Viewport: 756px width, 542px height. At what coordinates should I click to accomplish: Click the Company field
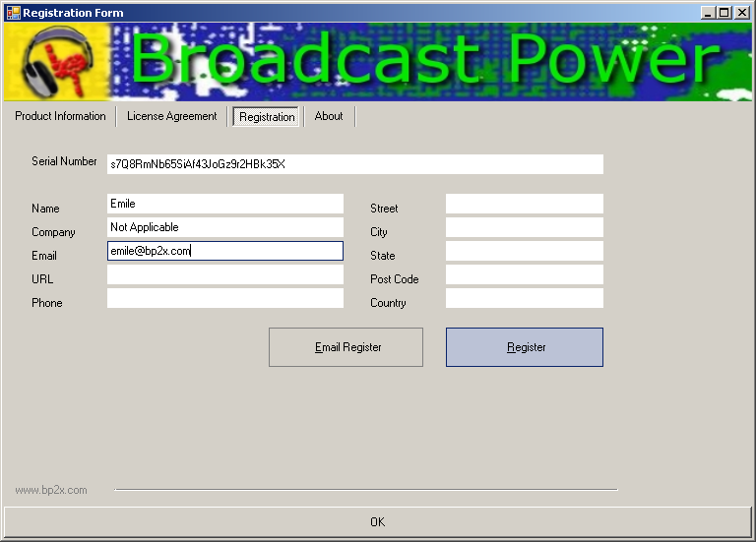(x=225, y=227)
